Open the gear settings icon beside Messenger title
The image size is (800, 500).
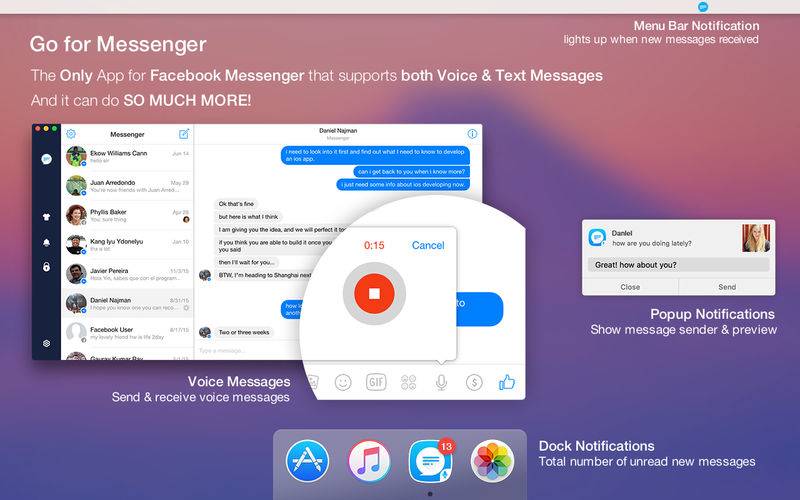click(71, 134)
